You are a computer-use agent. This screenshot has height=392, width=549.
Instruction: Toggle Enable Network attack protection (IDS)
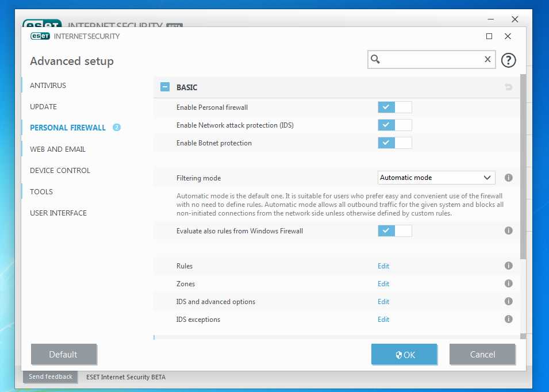click(394, 125)
